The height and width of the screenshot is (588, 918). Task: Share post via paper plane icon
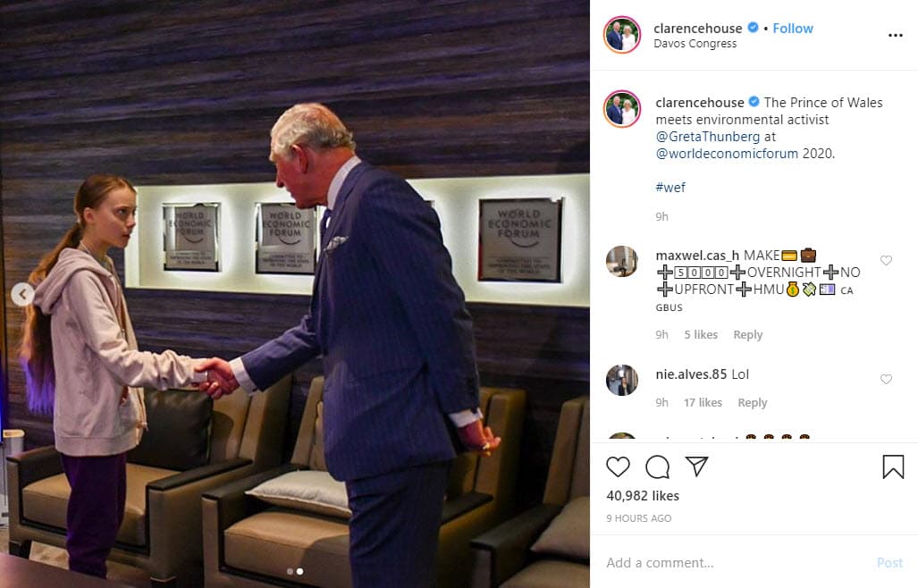[x=696, y=466]
